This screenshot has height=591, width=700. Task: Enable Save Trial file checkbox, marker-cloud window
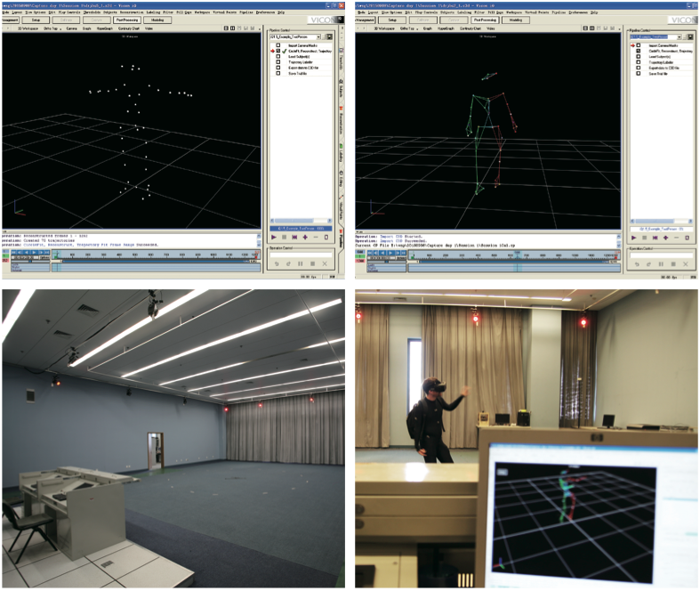[x=278, y=73]
